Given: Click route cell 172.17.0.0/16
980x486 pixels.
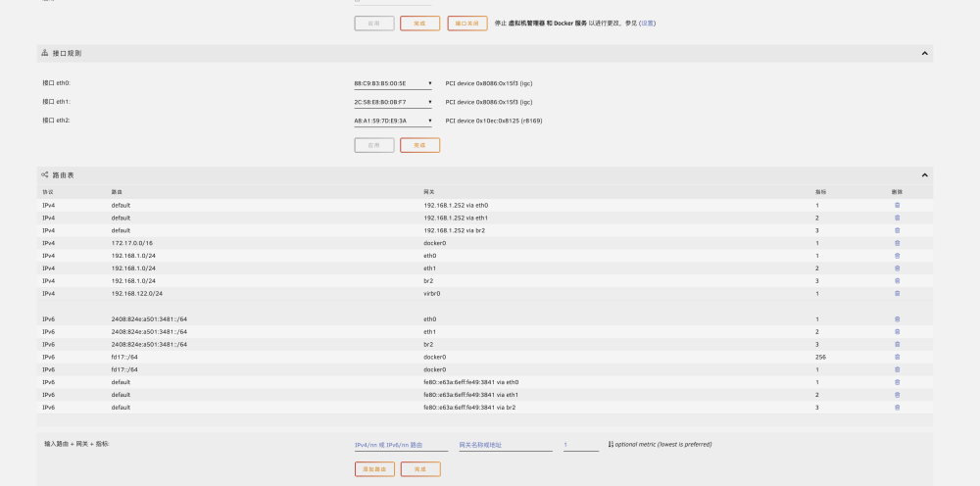Looking at the screenshot, I should point(132,243).
